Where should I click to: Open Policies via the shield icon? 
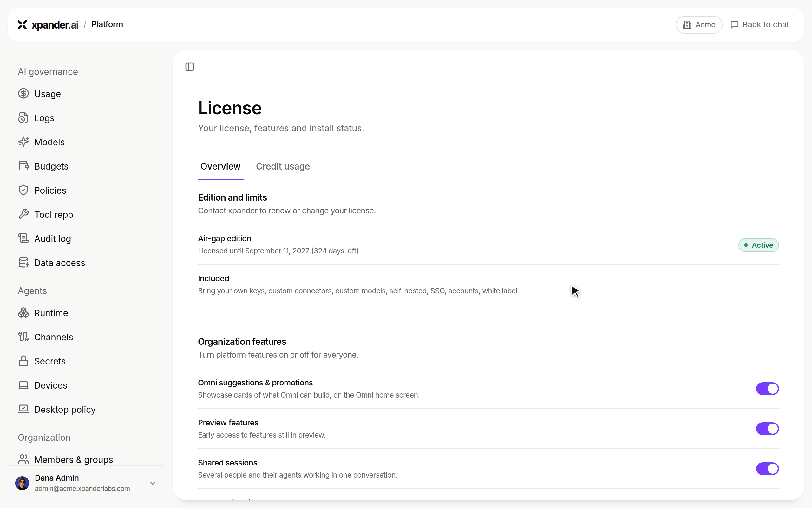click(x=23, y=190)
